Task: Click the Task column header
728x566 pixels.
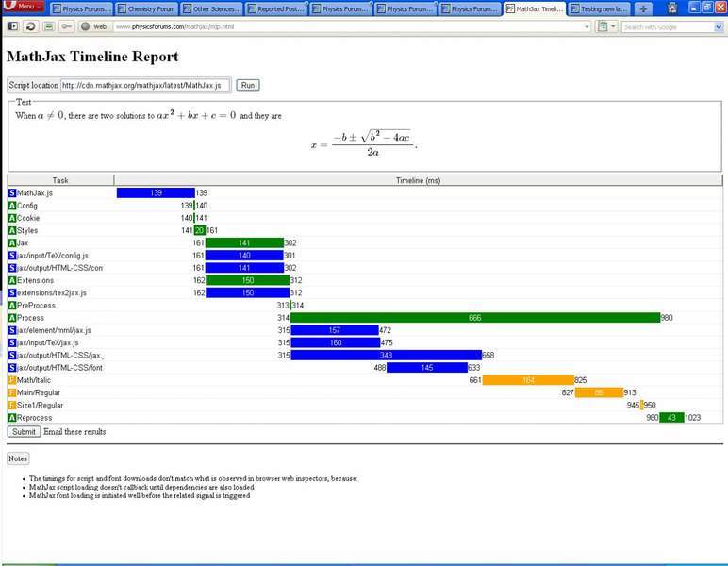Action: tap(60, 180)
